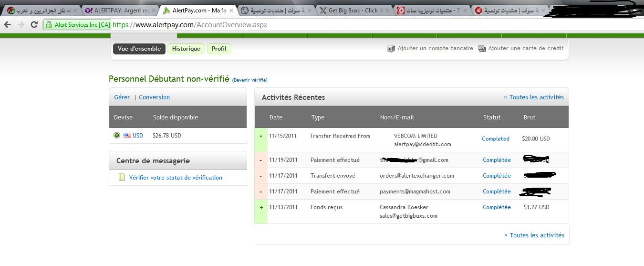
Task: Click the Devenir vérifié link
Action: pos(250,80)
